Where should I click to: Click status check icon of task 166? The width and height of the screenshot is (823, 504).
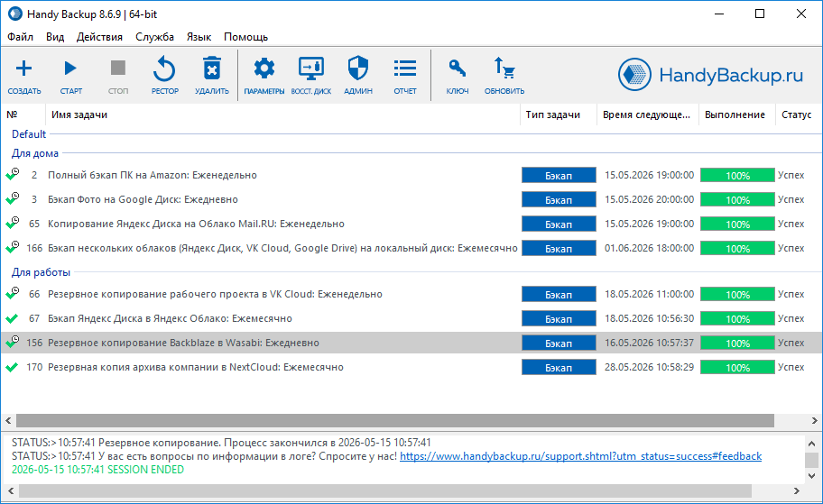(x=12, y=248)
